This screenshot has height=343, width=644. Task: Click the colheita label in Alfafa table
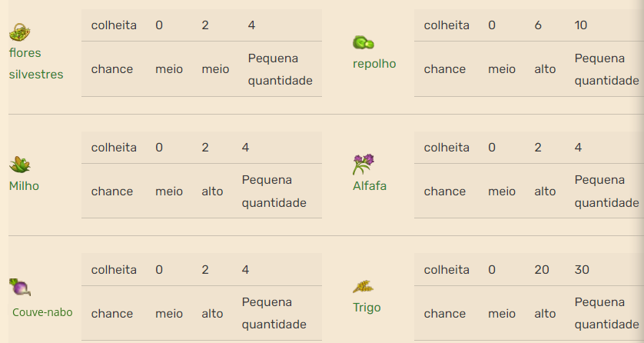click(446, 148)
